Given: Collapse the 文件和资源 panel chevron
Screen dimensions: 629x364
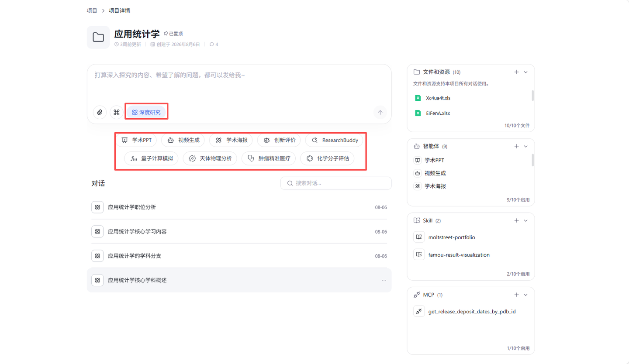Looking at the screenshot, I should (x=526, y=72).
